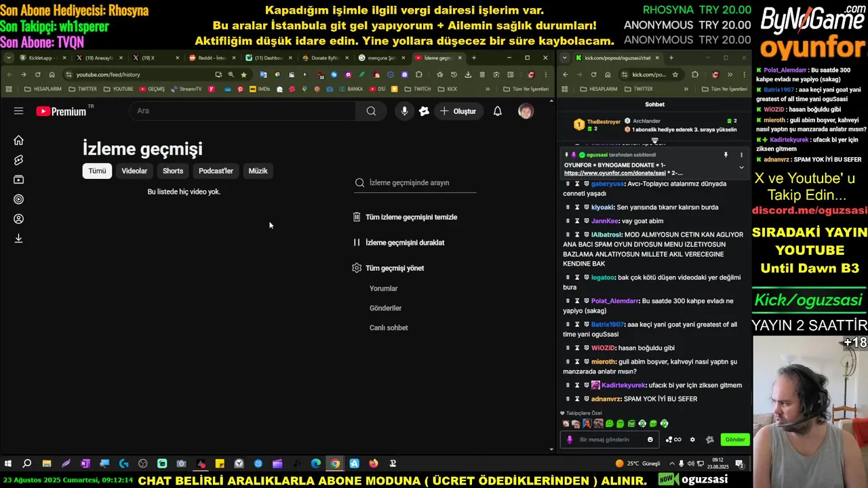Start voice search with microphone icon

(x=404, y=111)
